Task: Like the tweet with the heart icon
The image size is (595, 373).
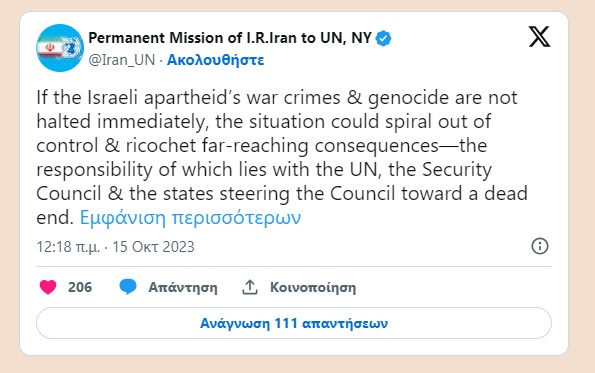Action: (x=48, y=287)
